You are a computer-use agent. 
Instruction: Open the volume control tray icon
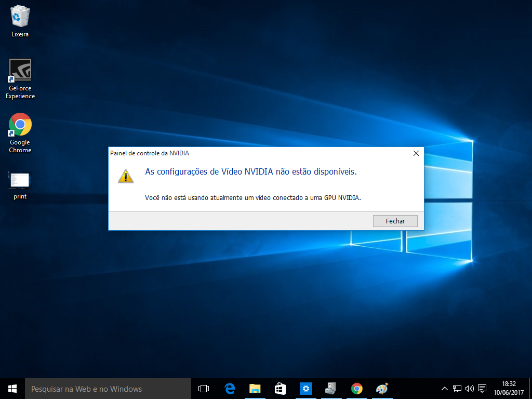point(470,389)
